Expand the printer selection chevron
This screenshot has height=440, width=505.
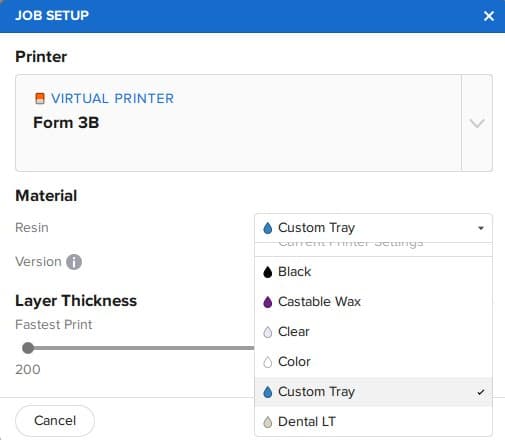coord(477,123)
